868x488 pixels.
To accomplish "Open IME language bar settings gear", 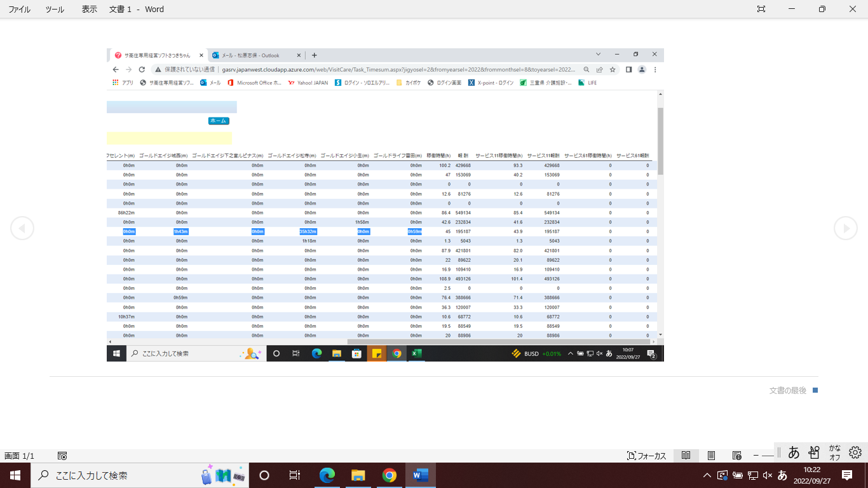I will [855, 452].
